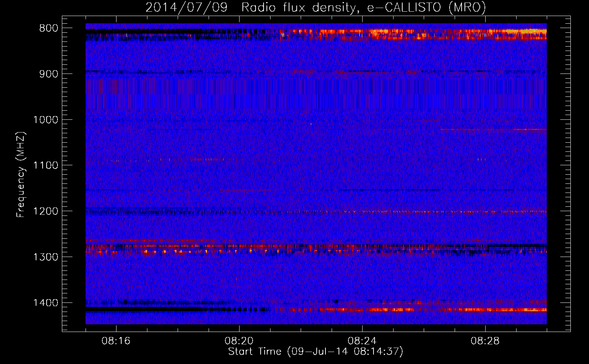Screen dimensions: 589x364
Task: Click the 1300 frequency tick label
Action: [46, 257]
